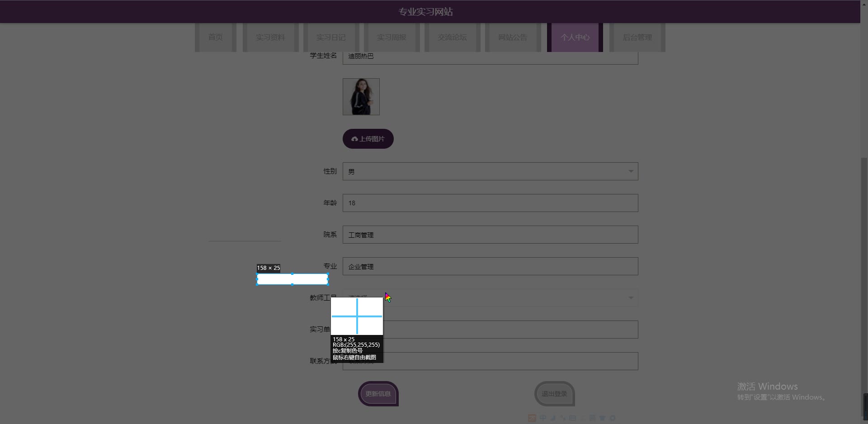868x424 pixels.
Task: Click the 院系 field showing 工商管理
Action: coord(491,235)
